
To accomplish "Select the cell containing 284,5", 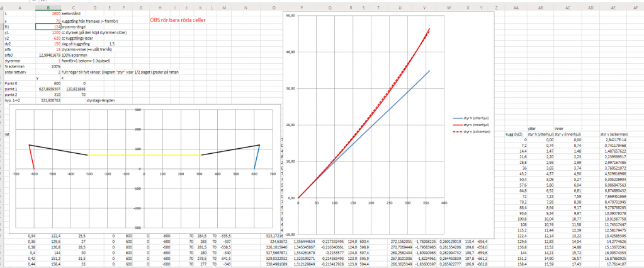I will [200, 236].
